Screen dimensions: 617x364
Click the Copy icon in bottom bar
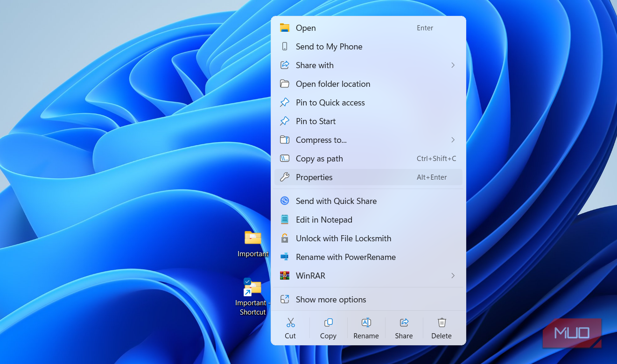pyautogui.click(x=329, y=322)
